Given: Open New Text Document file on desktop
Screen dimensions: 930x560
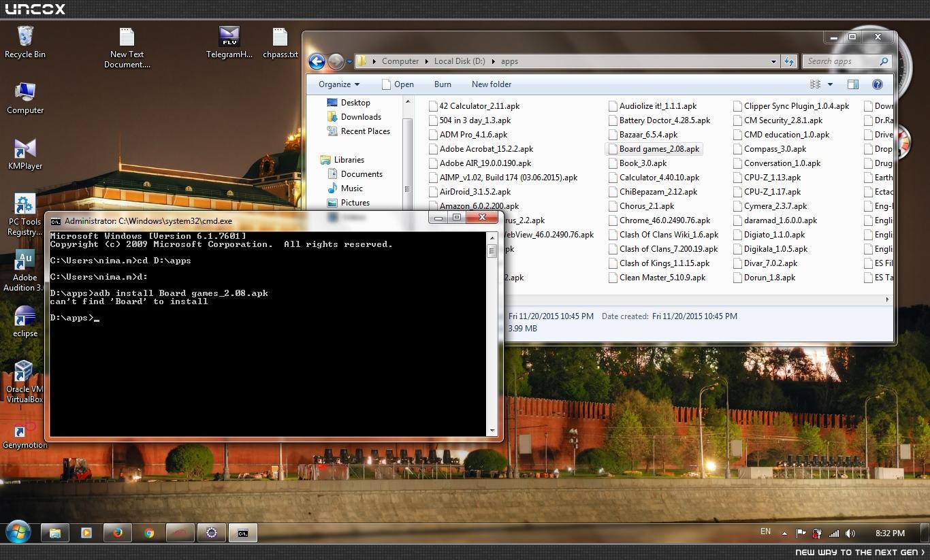Looking at the screenshot, I should point(127,48).
